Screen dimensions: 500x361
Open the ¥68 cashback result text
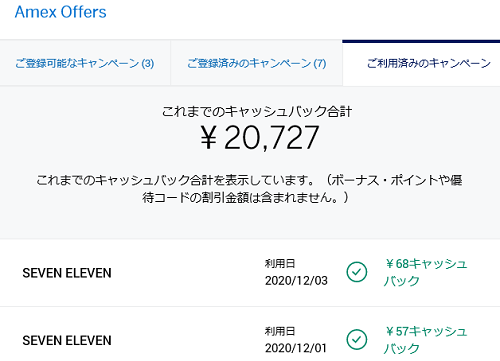point(426,272)
